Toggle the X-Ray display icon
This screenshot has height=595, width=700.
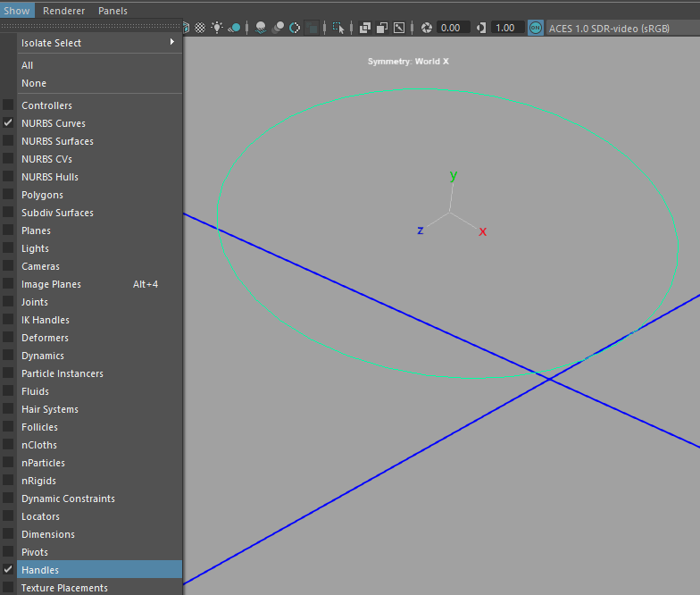[x=365, y=28]
